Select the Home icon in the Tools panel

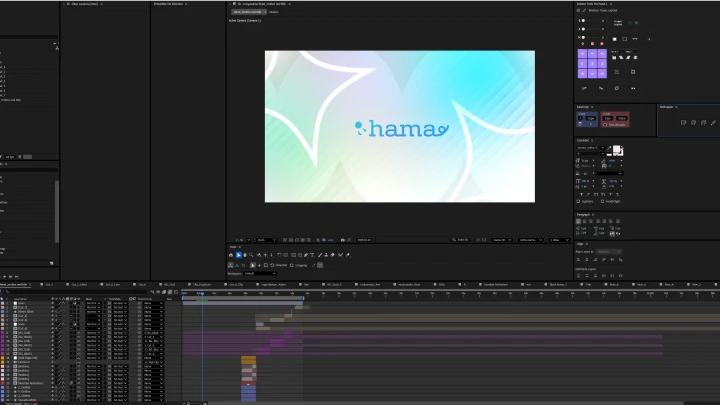[231, 255]
